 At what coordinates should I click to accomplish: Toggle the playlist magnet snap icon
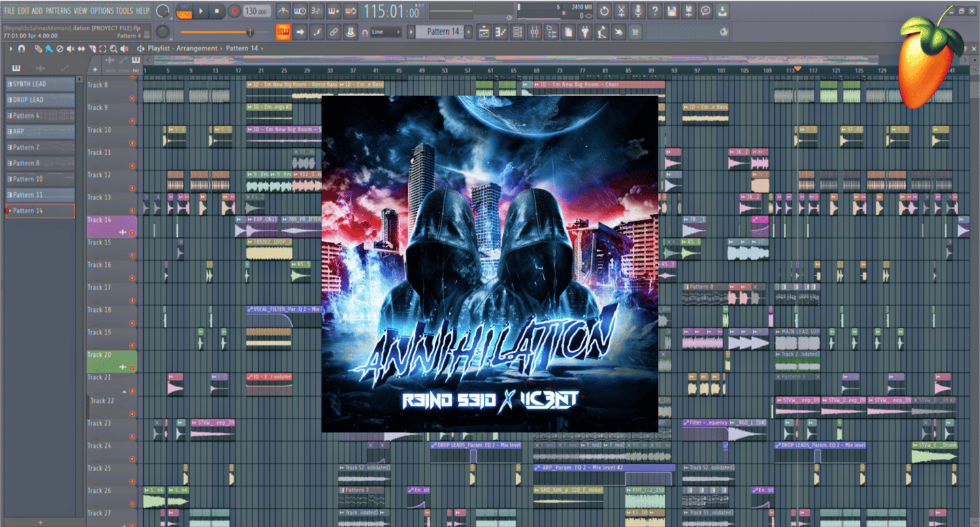[x=22, y=48]
